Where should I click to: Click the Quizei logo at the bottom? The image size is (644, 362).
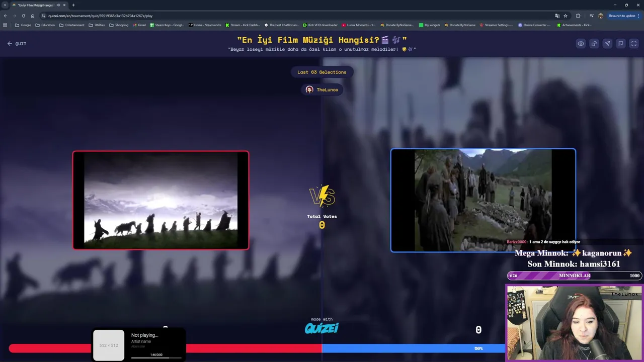click(x=322, y=328)
